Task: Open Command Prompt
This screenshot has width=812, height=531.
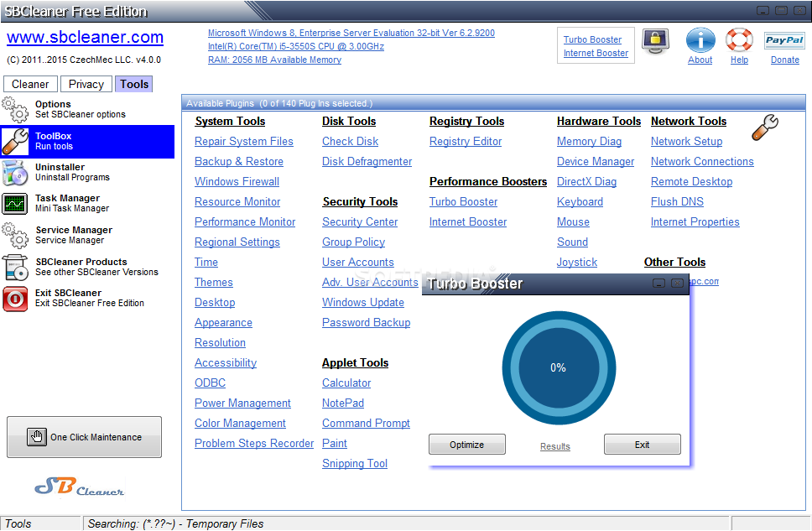Action: point(366,424)
